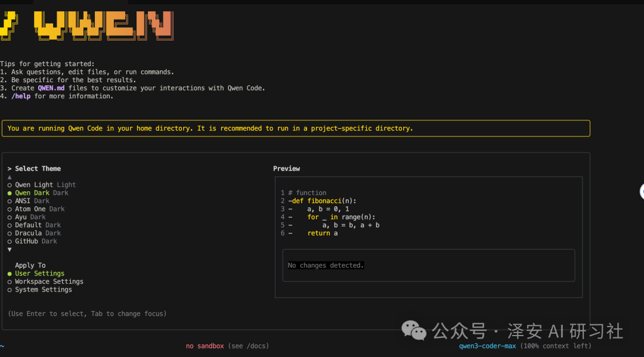Click 'for _ in range(n):' code line
This screenshot has width=644, height=357.
[x=341, y=217]
